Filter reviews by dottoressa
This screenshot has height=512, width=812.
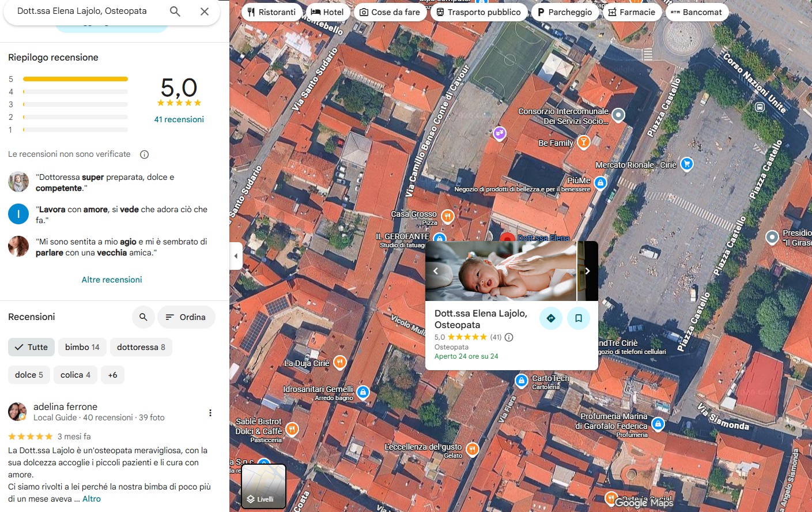tap(141, 347)
